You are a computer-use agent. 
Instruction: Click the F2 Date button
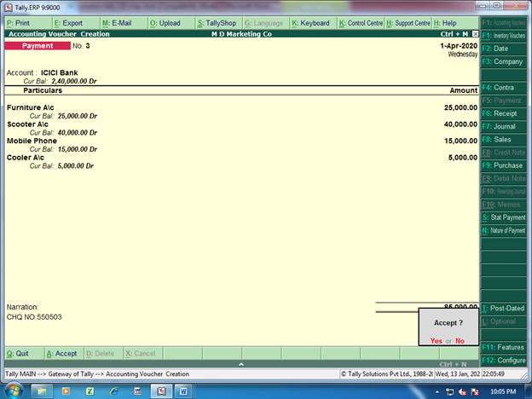click(504, 49)
